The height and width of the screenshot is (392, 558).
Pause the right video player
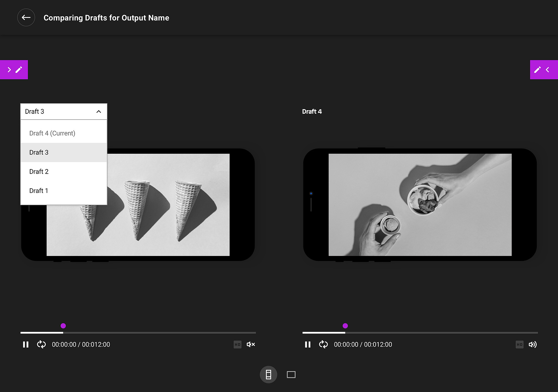(308, 345)
